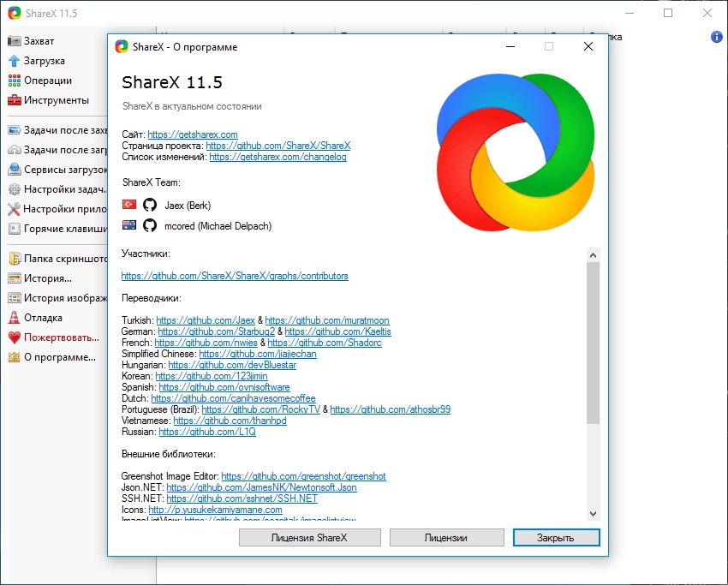The width and height of the screenshot is (728, 585).
Task: Open German translator github.com/Starbug2 link
Action: (217, 331)
